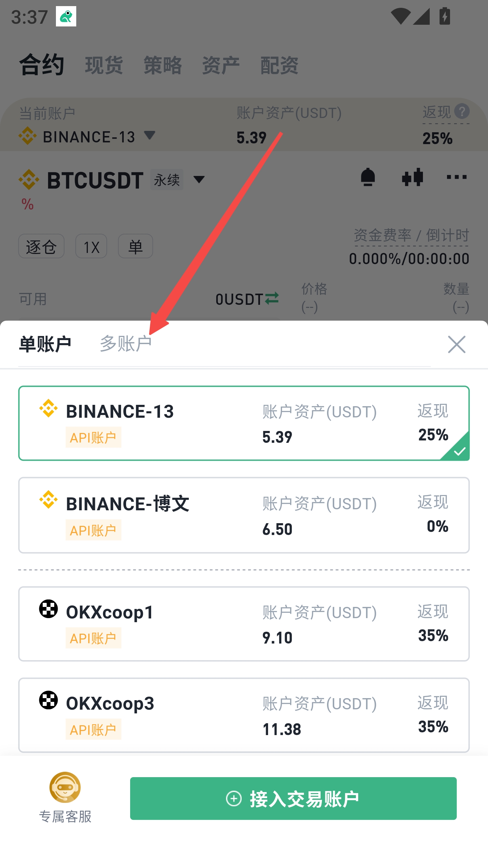
Task: Open the dedicated customer service robot icon
Action: pos(65,787)
